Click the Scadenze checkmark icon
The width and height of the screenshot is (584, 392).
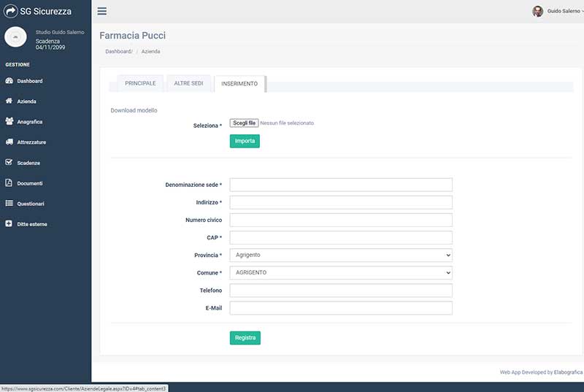[9, 162]
